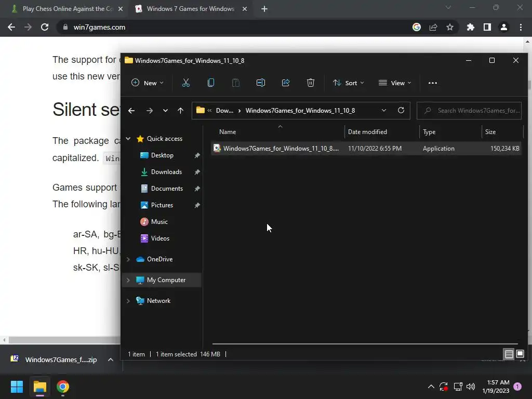Click the Delete trash icon in Explorer
The height and width of the screenshot is (399, 532).
tap(311, 83)
